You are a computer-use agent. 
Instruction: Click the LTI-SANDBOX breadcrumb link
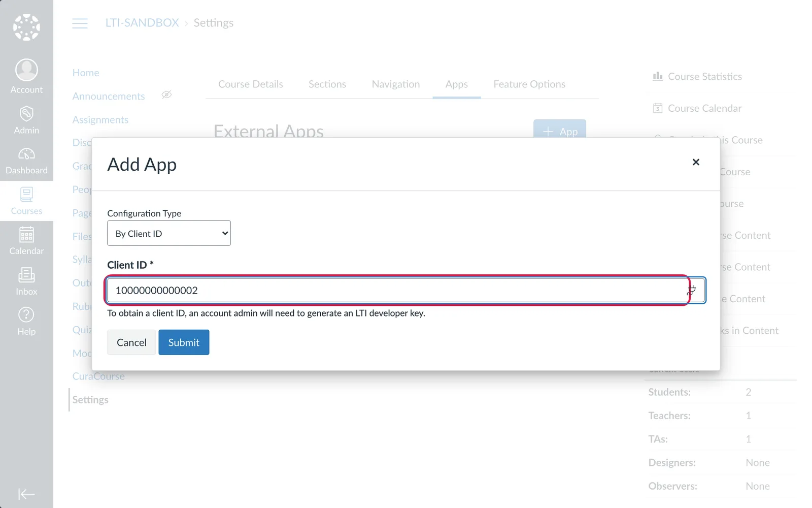142,23
